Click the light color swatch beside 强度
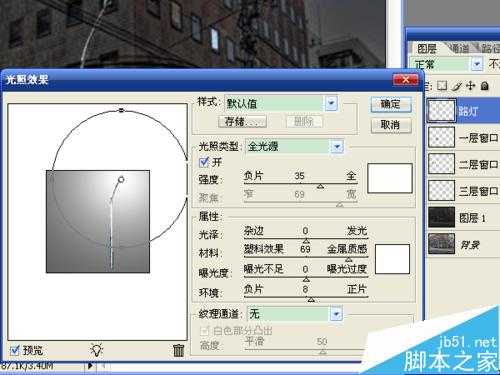 [x=390, y=178]
